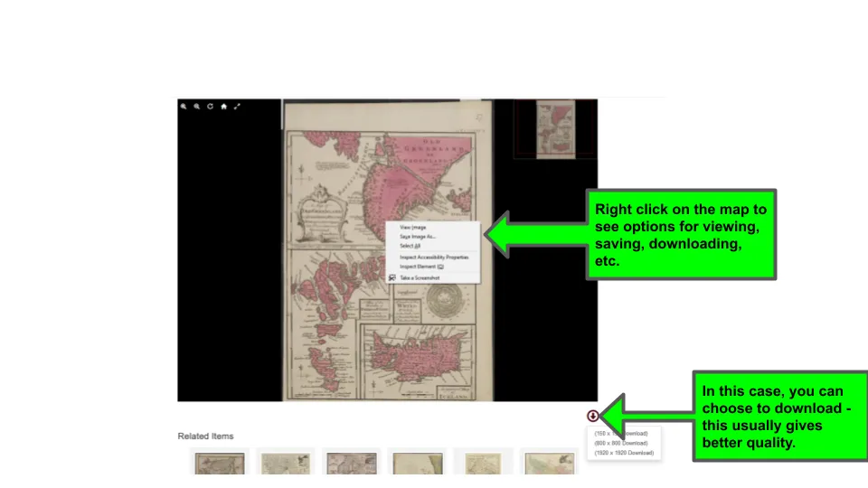Open the third related item thumbnail
The height and width of the screenshot is (488, 868).
point(351,463)
